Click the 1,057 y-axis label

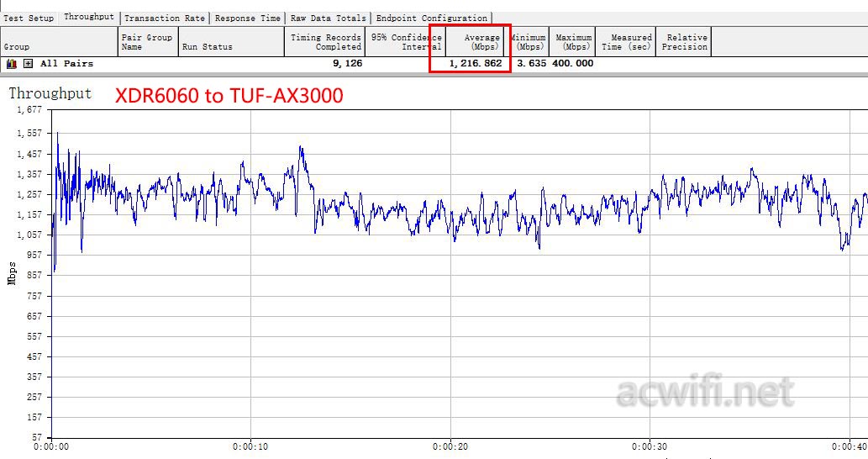[29, 235]
